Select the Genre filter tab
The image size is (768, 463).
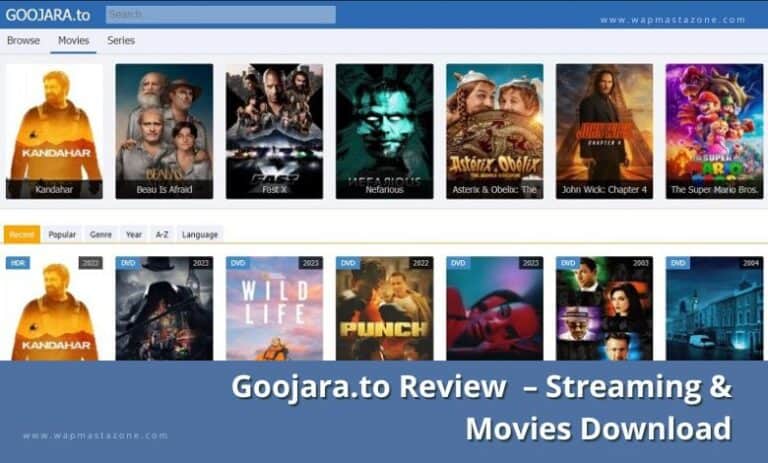point(101,235)
